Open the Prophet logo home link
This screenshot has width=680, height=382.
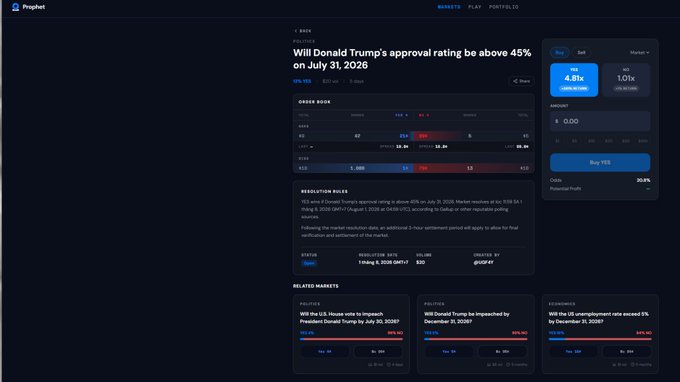28,7
